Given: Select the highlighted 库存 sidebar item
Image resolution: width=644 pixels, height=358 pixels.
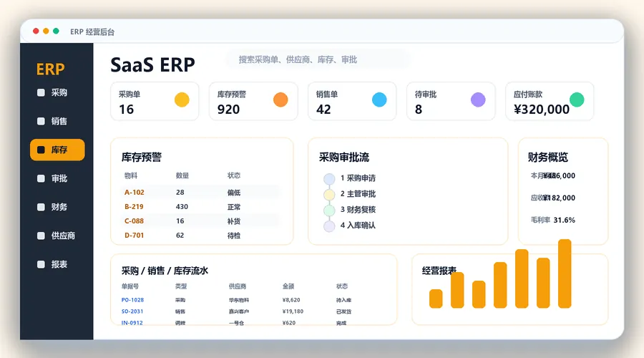Looking at the screenshot, I should click(57, 150).
